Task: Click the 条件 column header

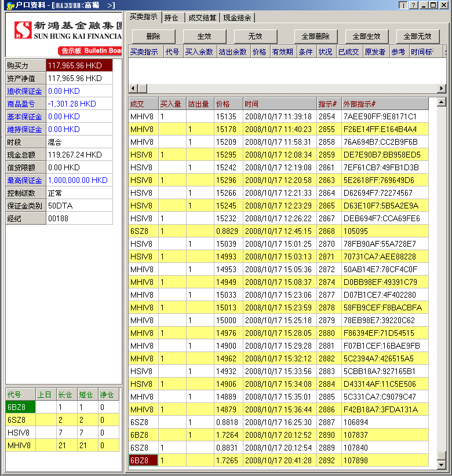Action: (x=307, y=52)
